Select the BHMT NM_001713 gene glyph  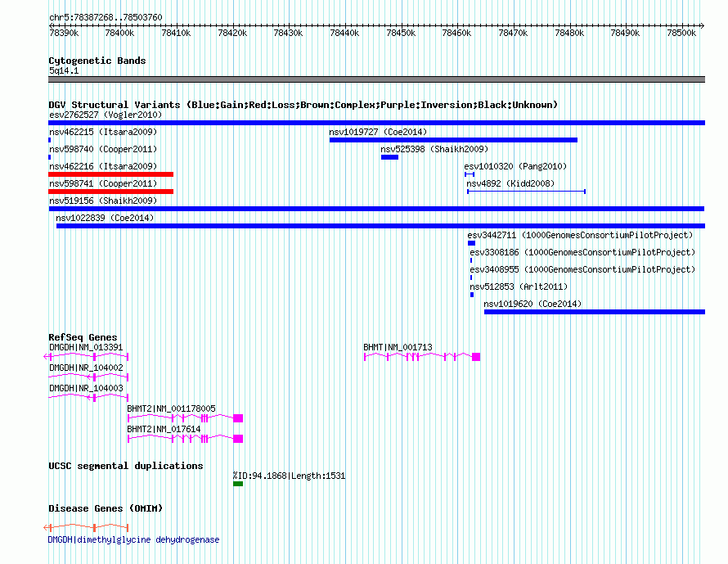[x=422, y=357]
